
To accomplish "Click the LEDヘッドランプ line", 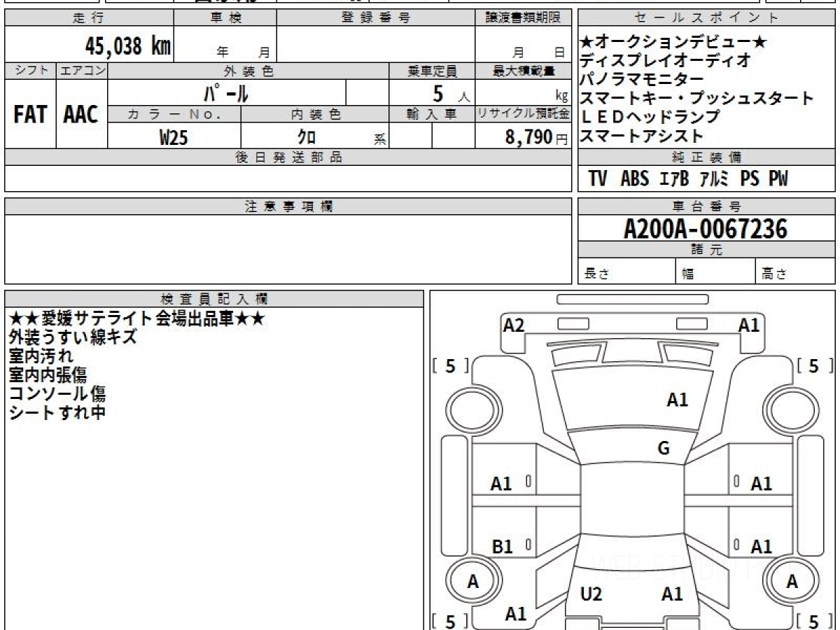I will click(650, 117).
